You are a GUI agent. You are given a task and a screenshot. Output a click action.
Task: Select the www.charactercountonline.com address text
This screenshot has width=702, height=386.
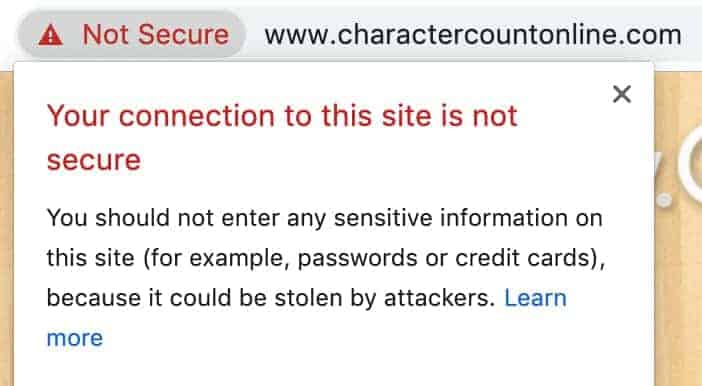473,35
